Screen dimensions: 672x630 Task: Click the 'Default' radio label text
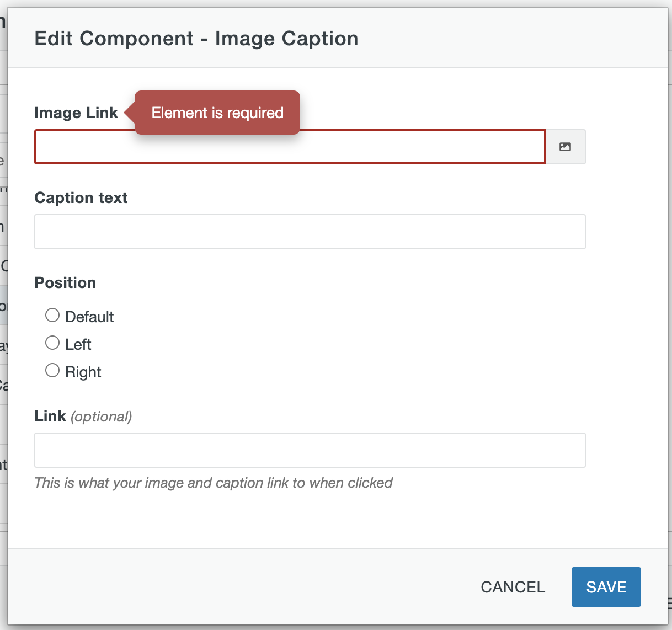click(89, 317)
